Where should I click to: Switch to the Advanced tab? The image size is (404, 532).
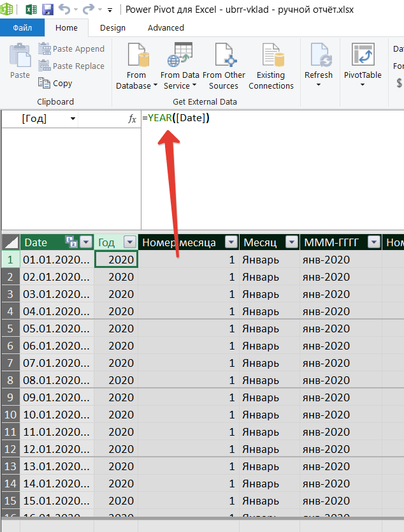coord(166,28)
